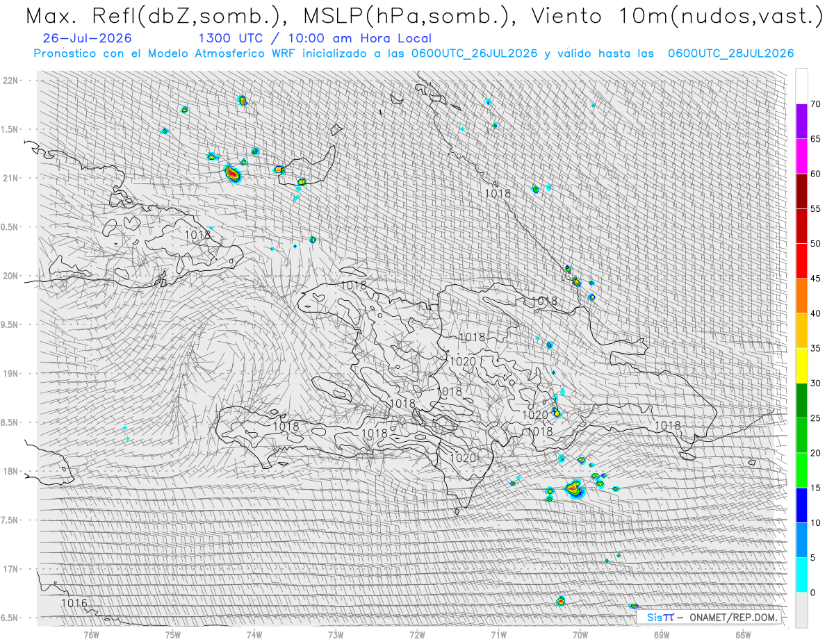
Task: Click the time label "1300 UTC / 10:00 am Hora Local"
Action: (x=315, y=38)
